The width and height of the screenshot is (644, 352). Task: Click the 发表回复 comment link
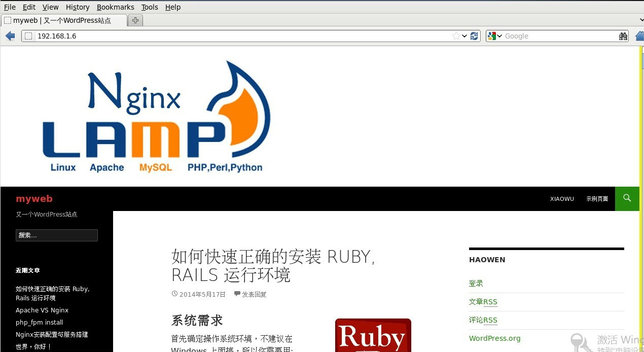click(254, 294)
